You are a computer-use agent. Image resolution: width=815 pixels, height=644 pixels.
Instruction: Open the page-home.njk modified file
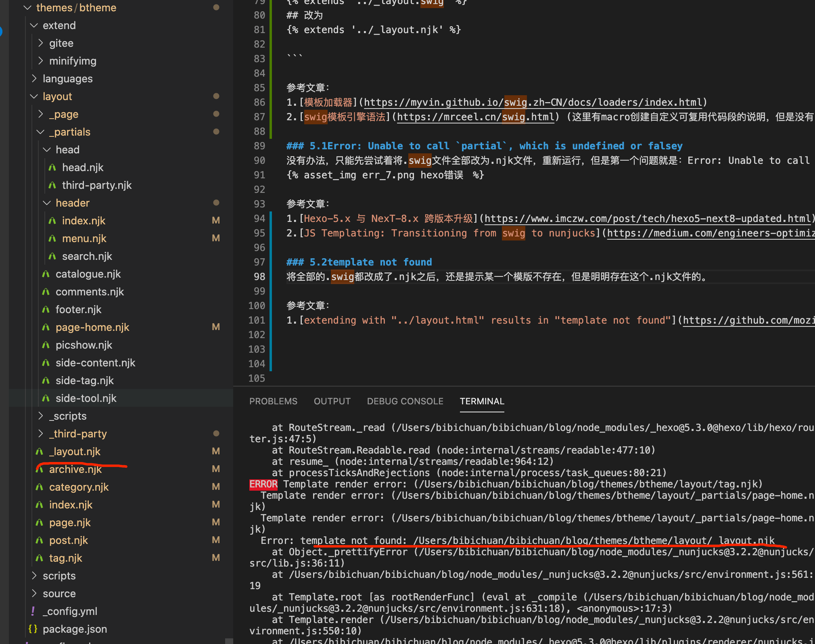92,327
